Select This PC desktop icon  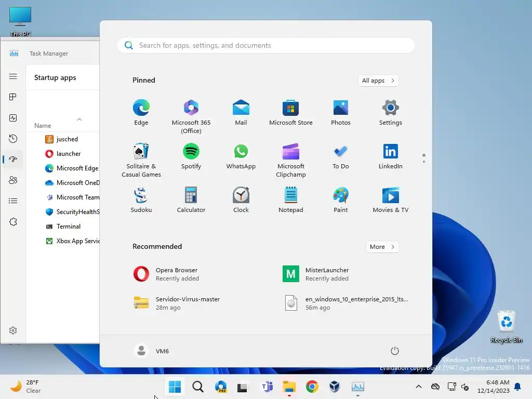click(20, 21)
